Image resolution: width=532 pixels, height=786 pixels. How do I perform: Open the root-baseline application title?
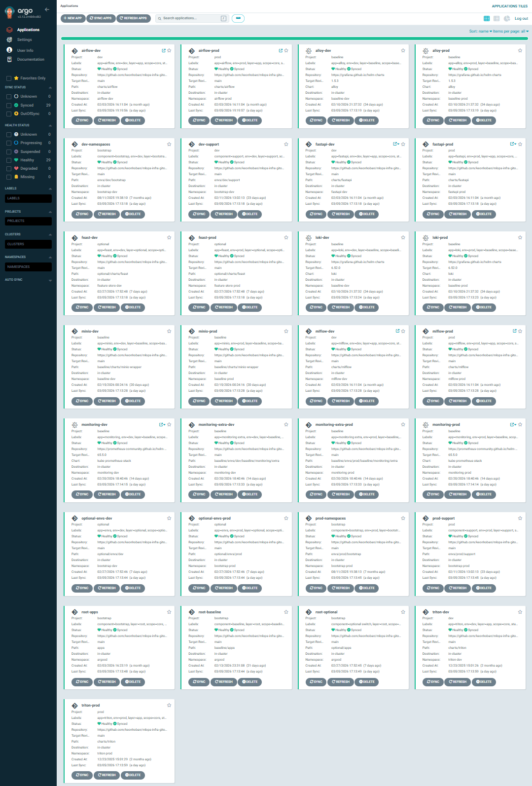(x=210, y=612)
